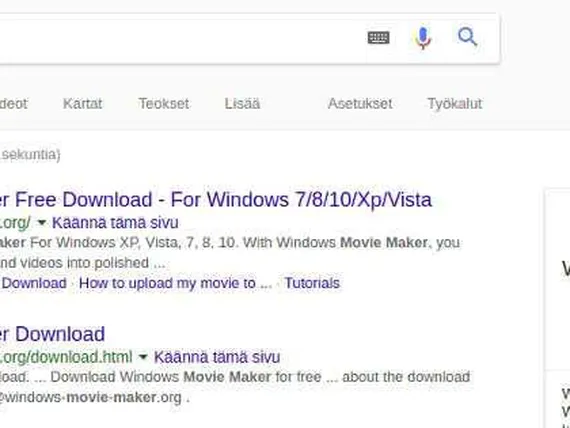Open the Free Download For Windows result title
This screenshot has width=570, height=428.
(x=216, y=200)
